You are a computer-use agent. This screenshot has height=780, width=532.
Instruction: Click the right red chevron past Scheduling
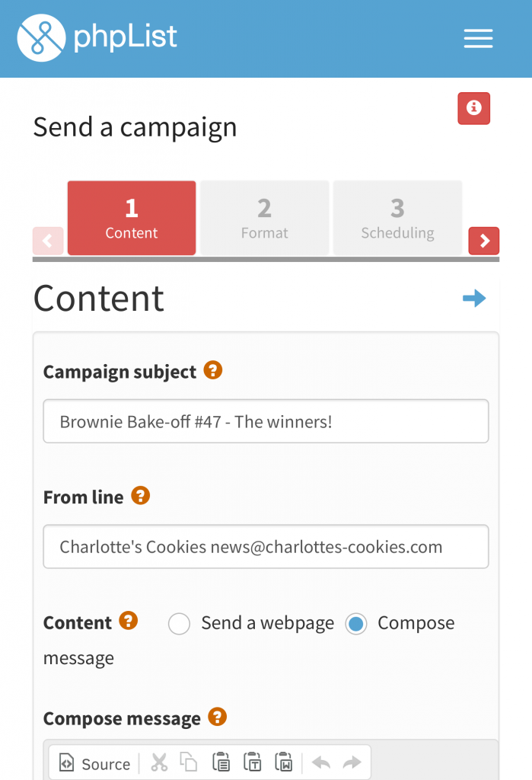[x=484, y=241]
